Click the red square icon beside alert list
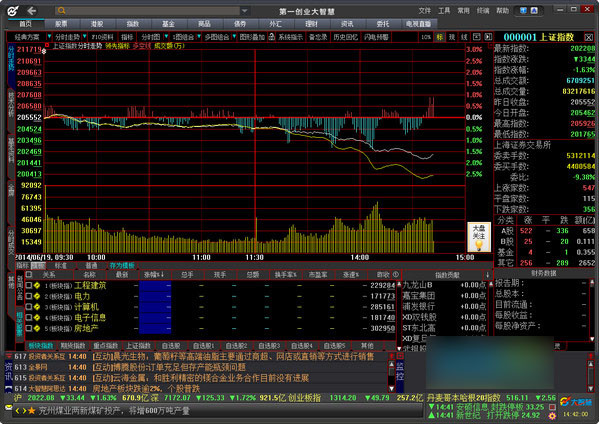The width and height of the screenshot is (599, 424). click(x=552, y=407)
